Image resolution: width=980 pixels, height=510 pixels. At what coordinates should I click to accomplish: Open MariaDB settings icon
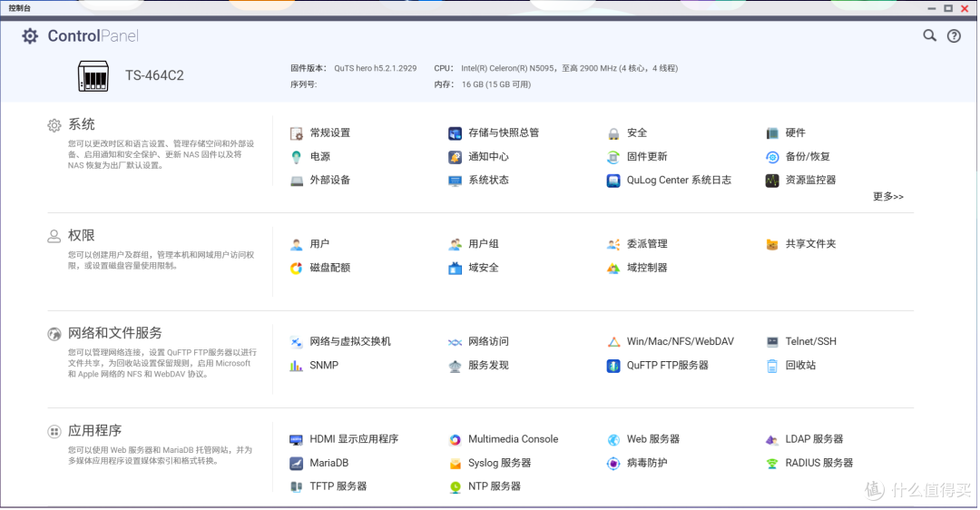click(296, 463)
